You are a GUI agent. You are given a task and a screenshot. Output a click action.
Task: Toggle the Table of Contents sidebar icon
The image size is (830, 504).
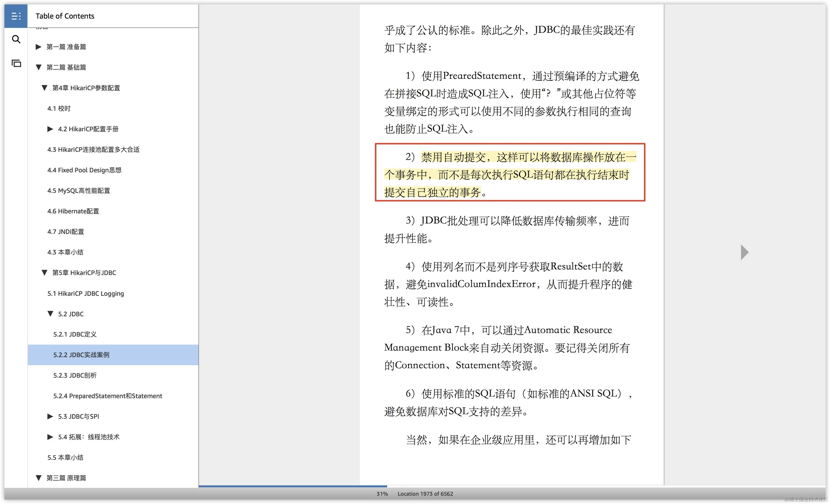(x=16, y=16)
